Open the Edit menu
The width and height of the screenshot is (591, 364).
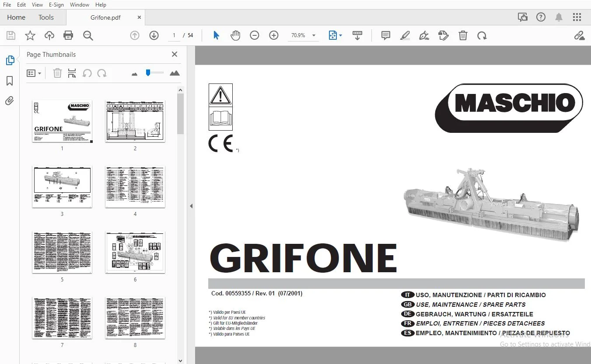21,5
